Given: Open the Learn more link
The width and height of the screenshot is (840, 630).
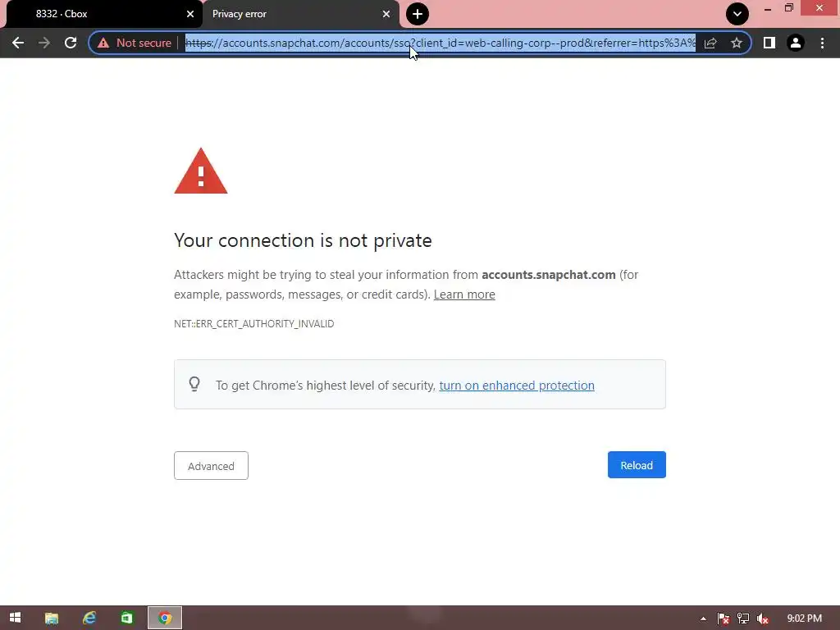Looking at the screenshot, I should coord(464,294).
